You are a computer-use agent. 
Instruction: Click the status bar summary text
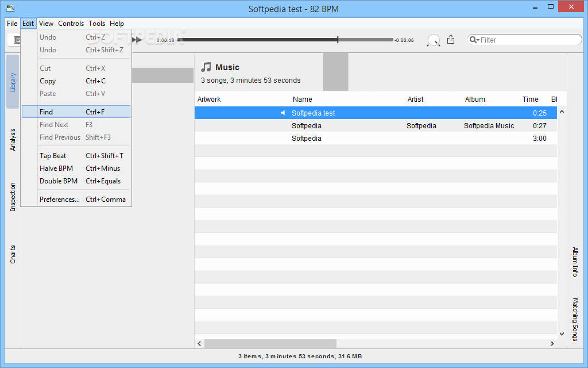coord(300,356)
